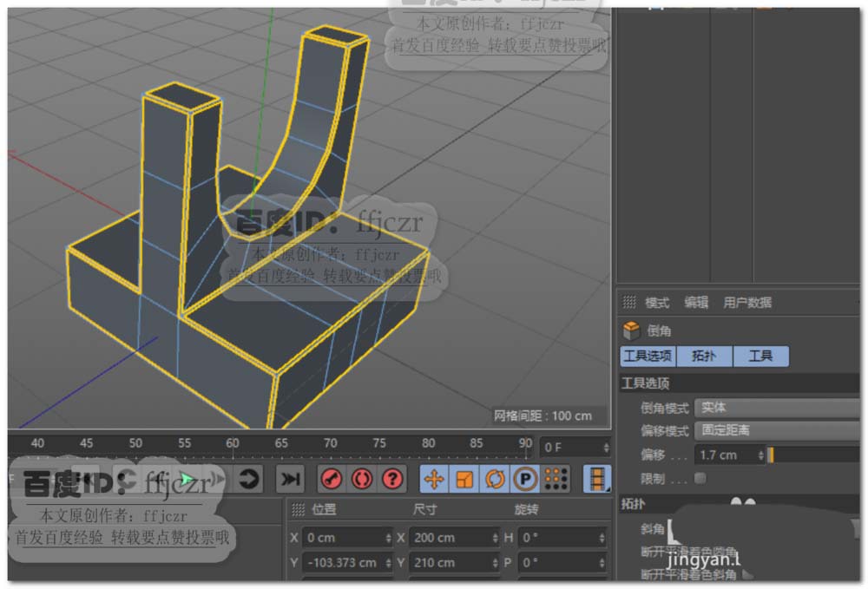Toggle scale keyframe recording icon
The height and width of the screenshot is (589, 868).
[x=464, y=479]
